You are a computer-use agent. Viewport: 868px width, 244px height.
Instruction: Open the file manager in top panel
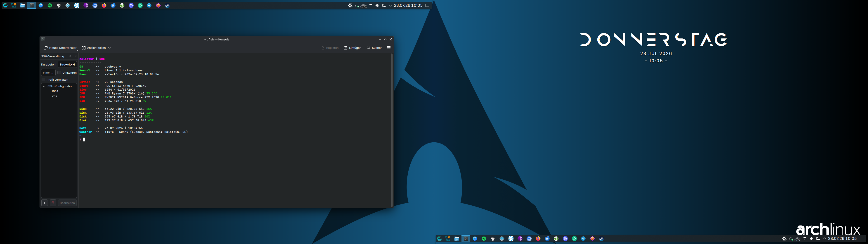pyautogui.click(x=23, y=5)
